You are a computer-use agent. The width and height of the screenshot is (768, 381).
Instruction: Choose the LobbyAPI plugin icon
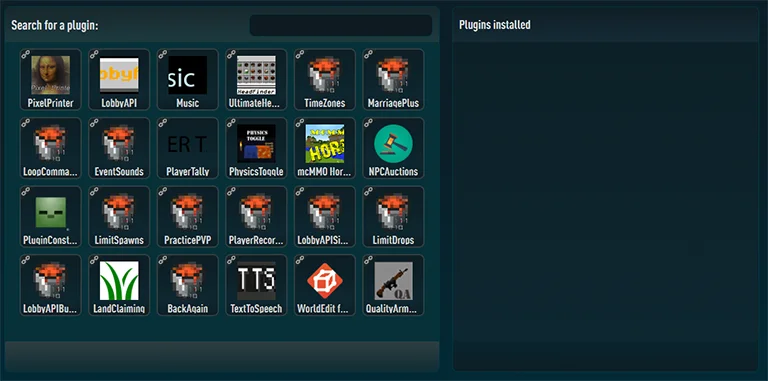pyautogui.click(x=119, y=75)
